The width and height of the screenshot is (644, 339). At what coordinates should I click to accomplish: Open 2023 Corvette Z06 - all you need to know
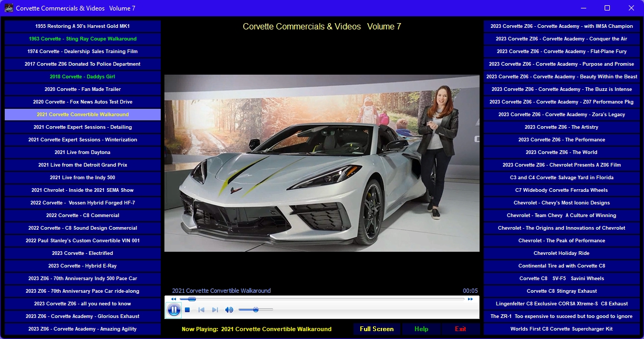tap(82, 304)
